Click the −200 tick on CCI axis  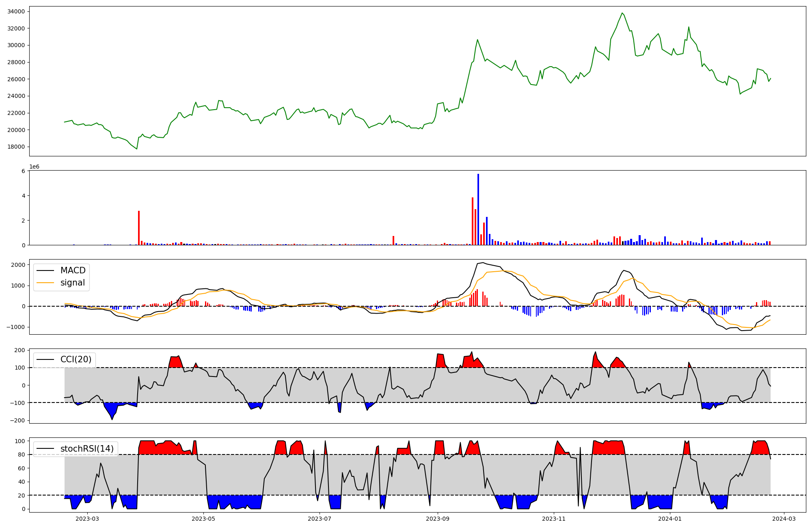pos(17,420)
